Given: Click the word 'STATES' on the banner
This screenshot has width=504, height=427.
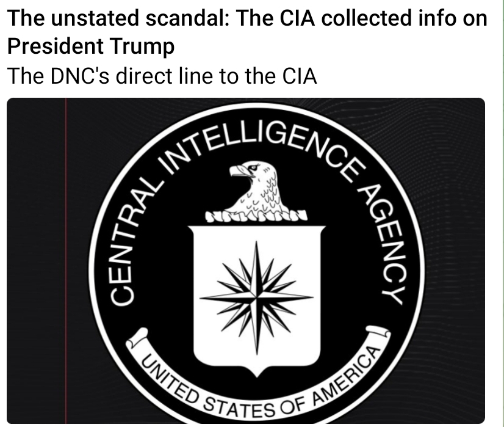Looking at the screenshot, I should point(240,408).
